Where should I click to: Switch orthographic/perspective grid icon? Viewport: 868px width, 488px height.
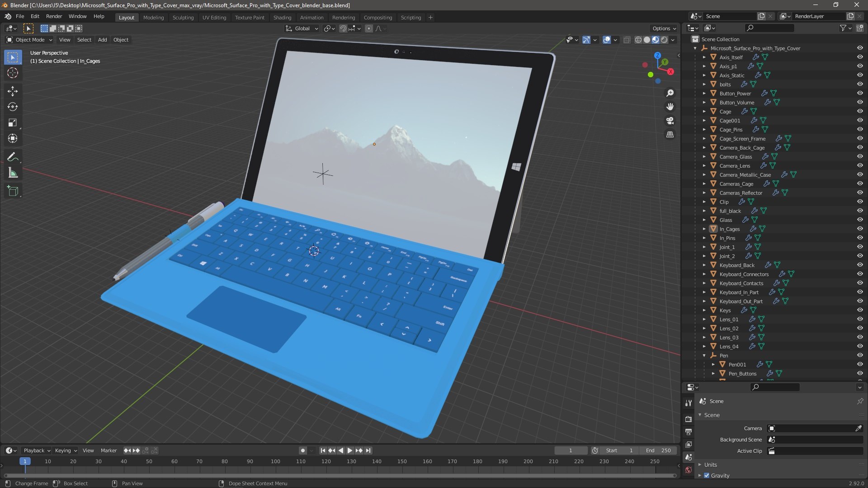pos(670,135)
